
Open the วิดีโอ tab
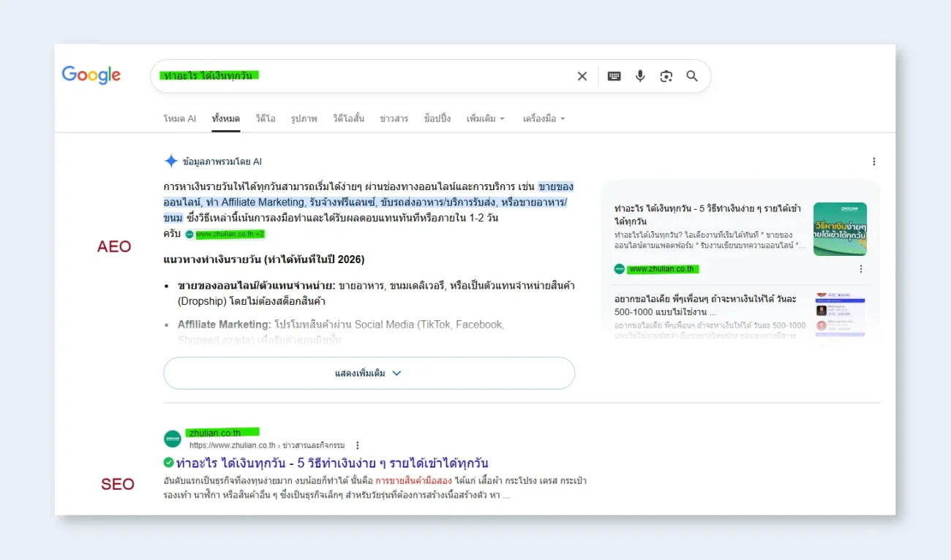266,118
